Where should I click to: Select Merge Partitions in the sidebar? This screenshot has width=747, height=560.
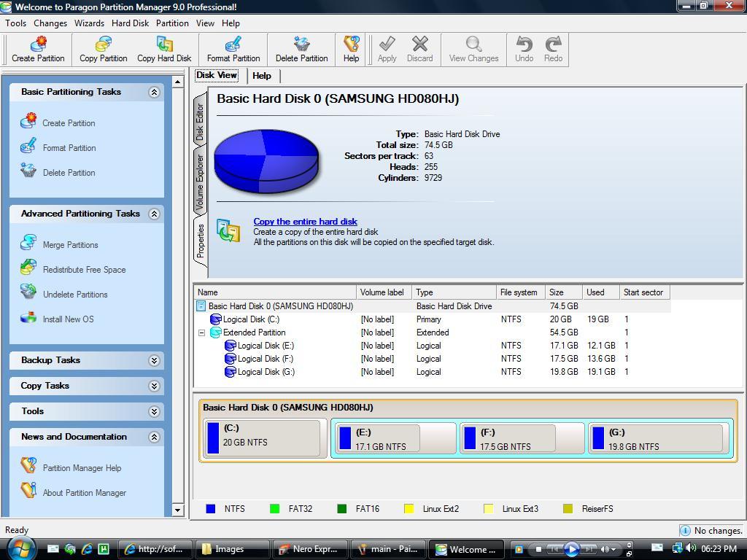(x=70, y=245)
